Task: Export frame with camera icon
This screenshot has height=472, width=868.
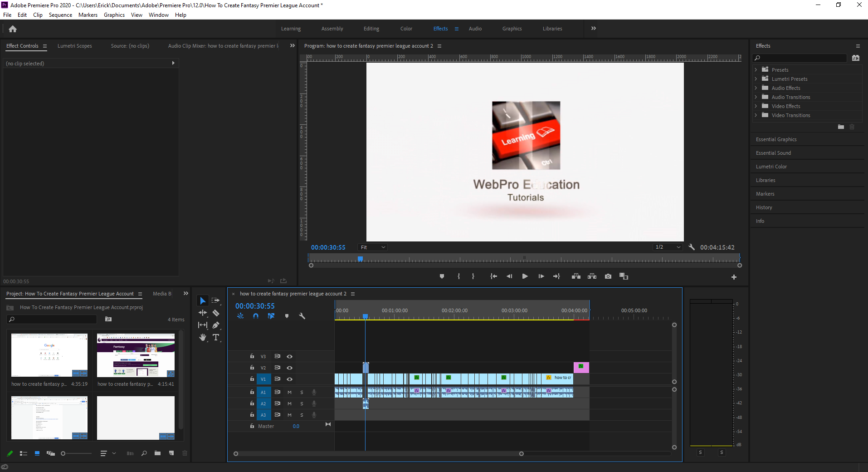Action: click(x=608, y=276)
